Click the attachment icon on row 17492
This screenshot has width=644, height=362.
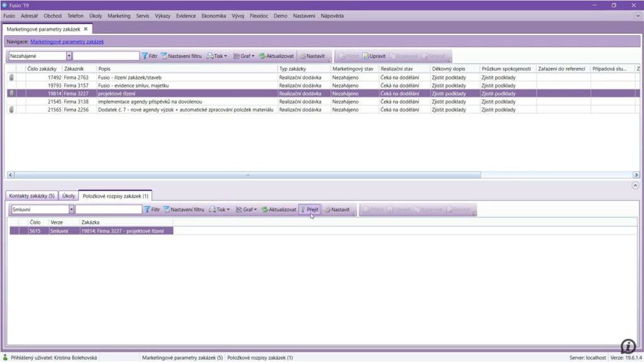pos(11,77)
